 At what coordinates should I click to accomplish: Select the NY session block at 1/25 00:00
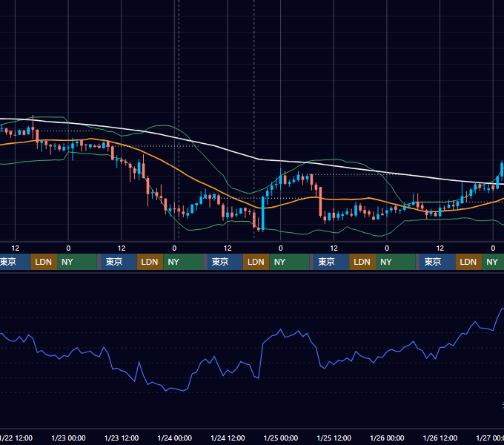click(289, 262)
